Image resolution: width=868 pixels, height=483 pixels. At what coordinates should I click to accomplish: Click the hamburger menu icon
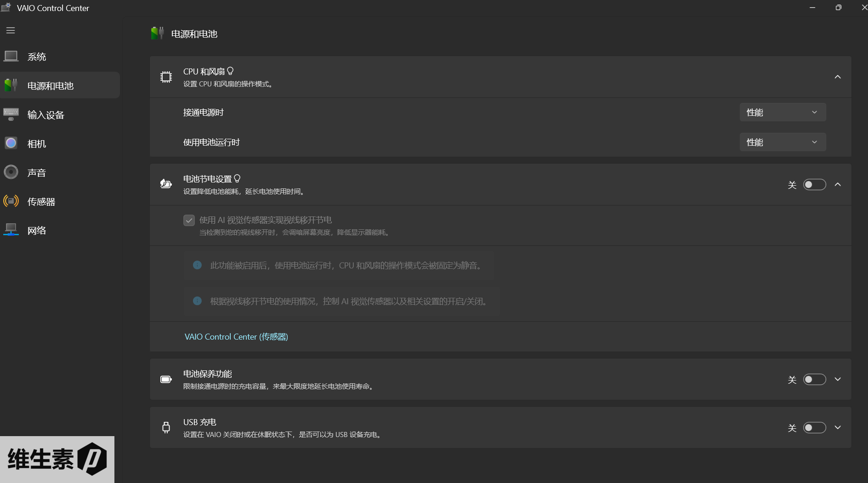(11, 30)
